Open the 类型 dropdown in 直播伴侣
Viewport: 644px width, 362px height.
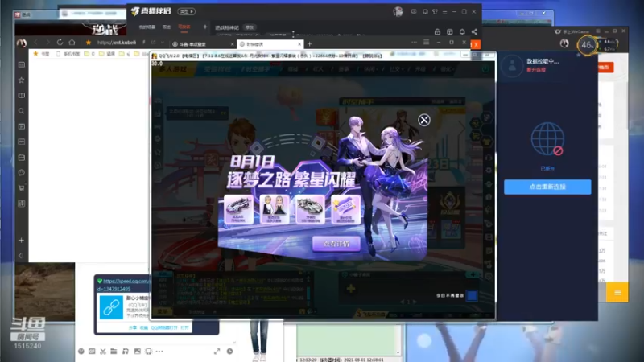pos(186,11)
